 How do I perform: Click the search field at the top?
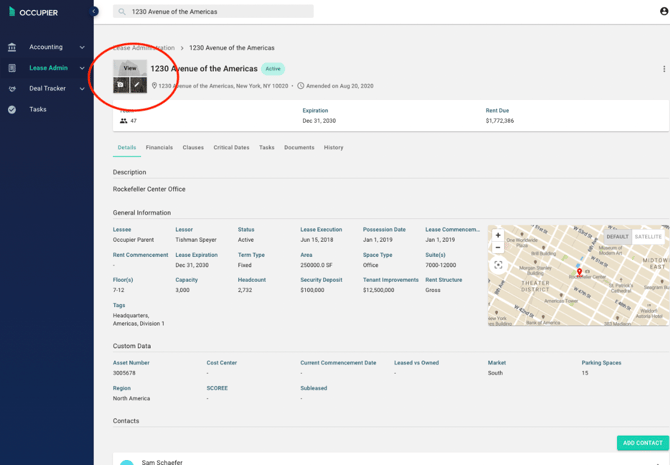point(215,12)
